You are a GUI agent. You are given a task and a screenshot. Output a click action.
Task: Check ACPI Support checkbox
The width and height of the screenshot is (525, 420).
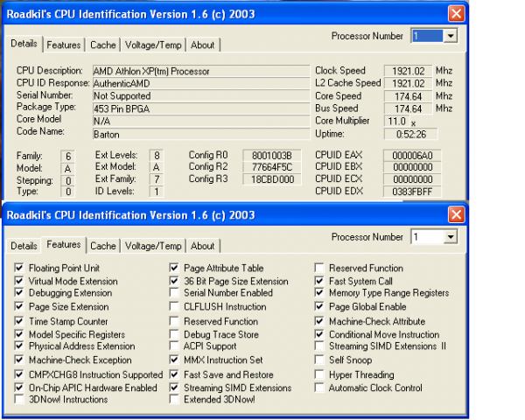pos(174,346)
